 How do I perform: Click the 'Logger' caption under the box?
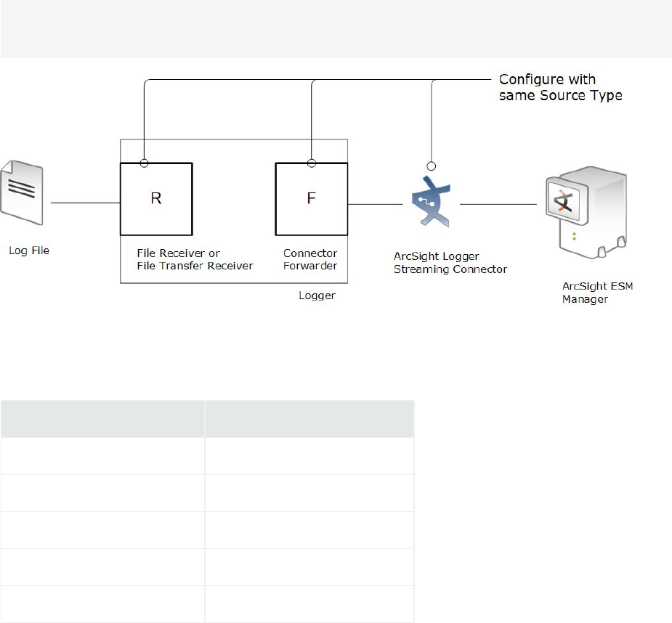click(317, 296)
